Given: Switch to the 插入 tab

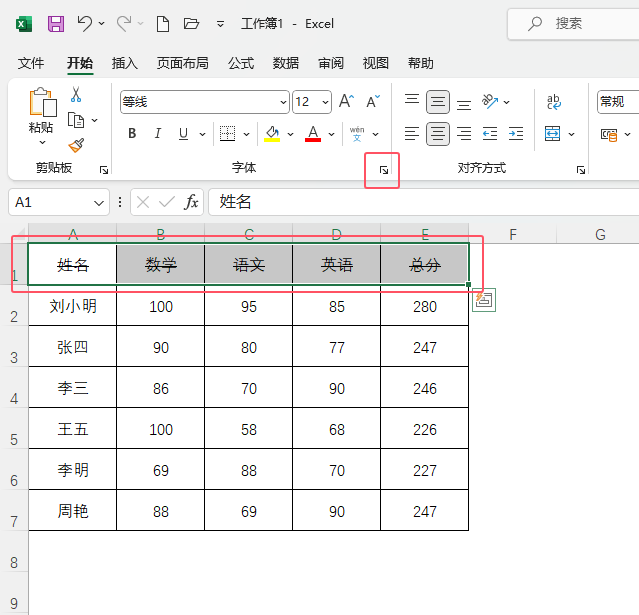Looking at the screenshot, I should (125, 63).
